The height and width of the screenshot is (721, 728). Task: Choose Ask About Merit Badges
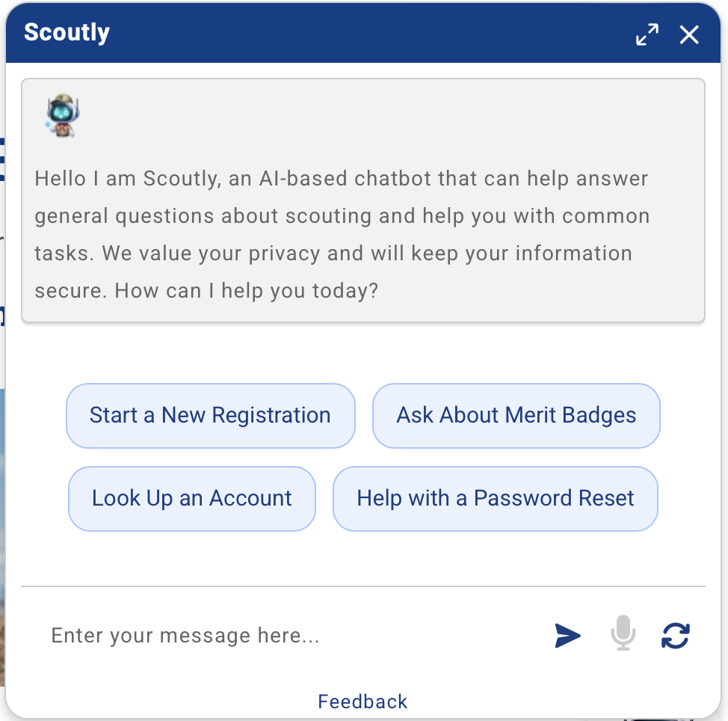(516, 416)
